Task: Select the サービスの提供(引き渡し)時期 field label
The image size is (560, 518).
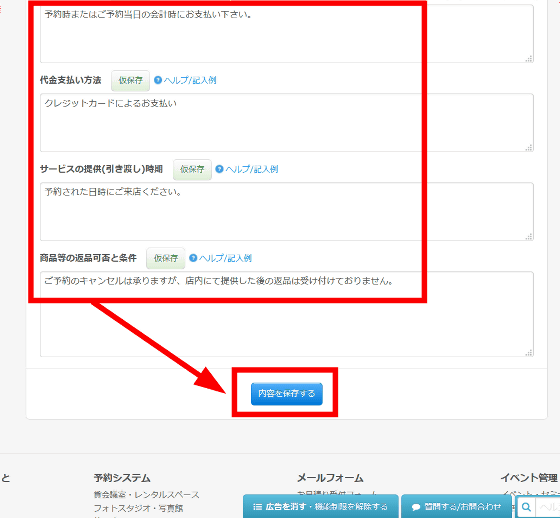Action: click(101, 169)
